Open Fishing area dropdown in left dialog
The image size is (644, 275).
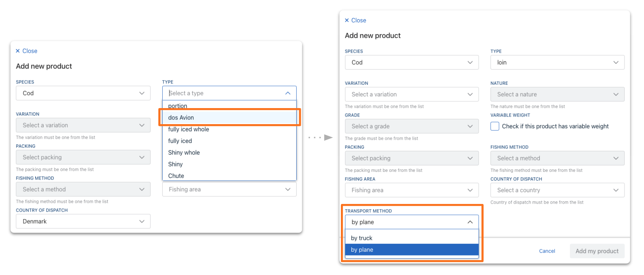click(x=229, y=189)
